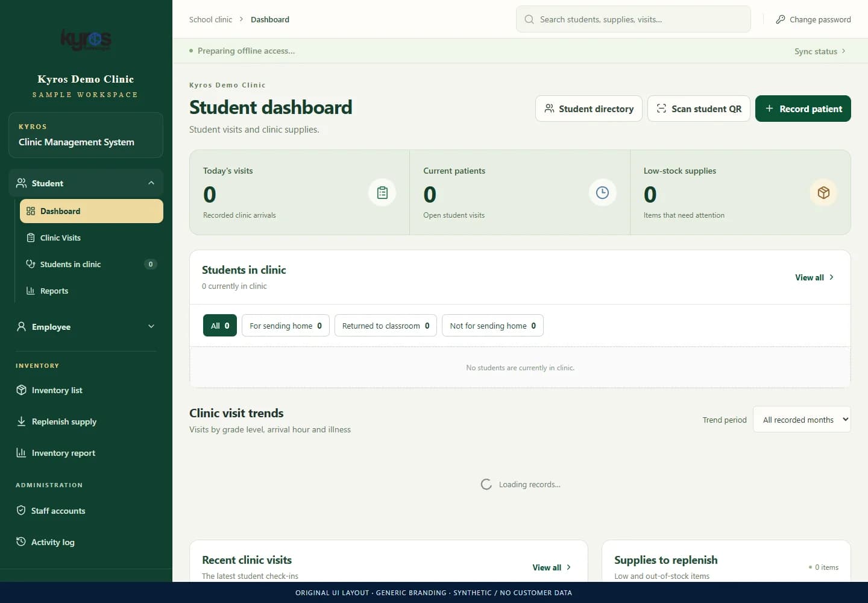The image size is (868, 603).
Task: Click the key icon beside Change password
Action: [x=781, y=19]
